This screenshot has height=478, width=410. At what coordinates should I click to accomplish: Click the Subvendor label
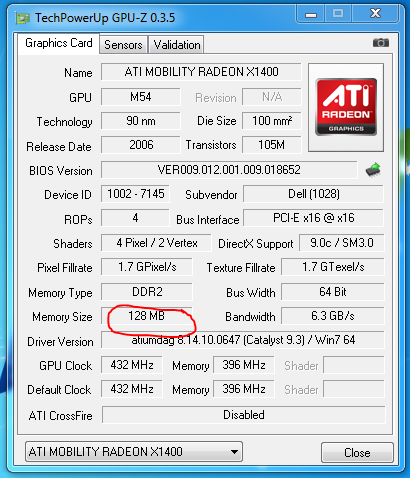pos(211,195)
